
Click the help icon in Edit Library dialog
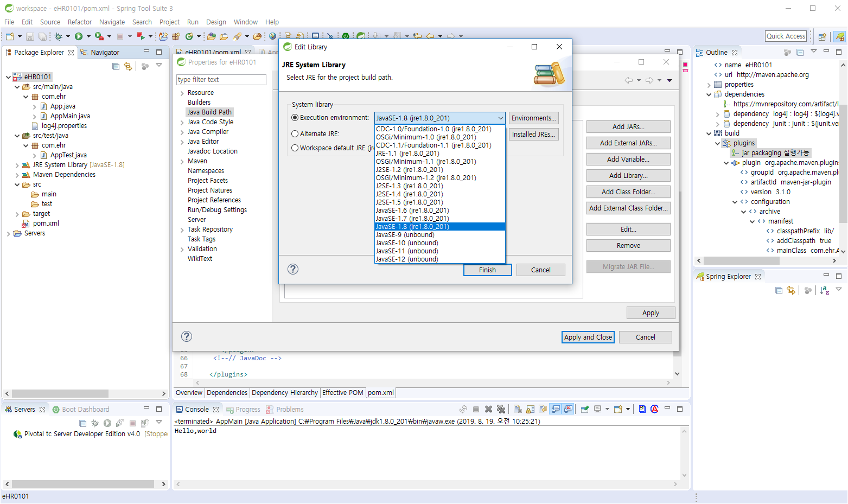[x=293, y=269]
